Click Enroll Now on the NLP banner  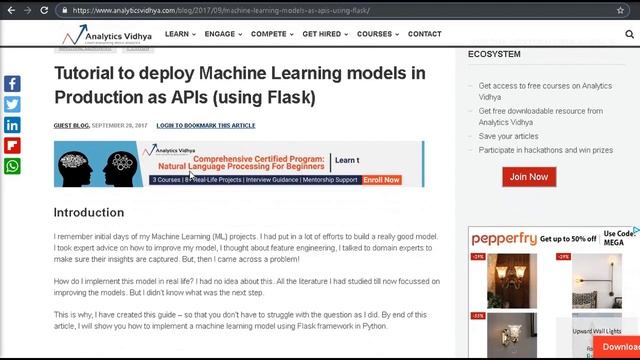coord(381,180)
